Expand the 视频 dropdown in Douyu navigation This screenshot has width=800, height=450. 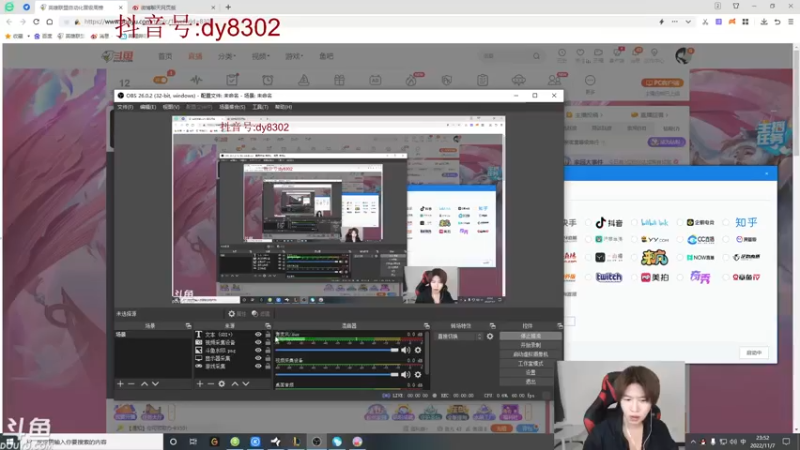click(261, 56)
